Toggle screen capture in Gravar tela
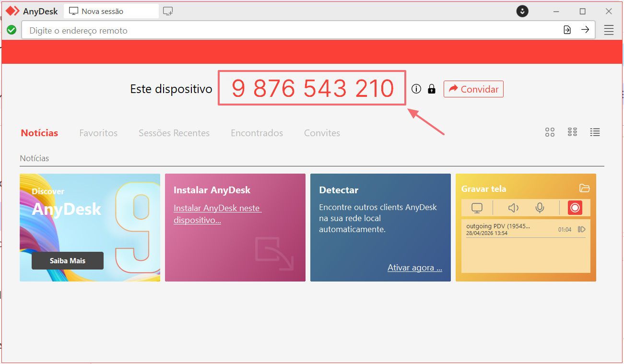The image size is (624, 364). [x=477, y=208]
